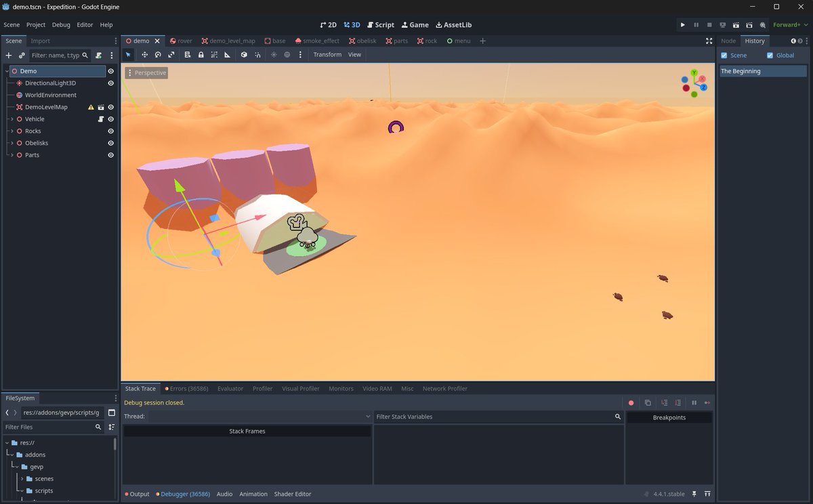Screen dimensions: 813x504
Task: Uncheck the Scene history checkbox
Action: coord(724,56)
